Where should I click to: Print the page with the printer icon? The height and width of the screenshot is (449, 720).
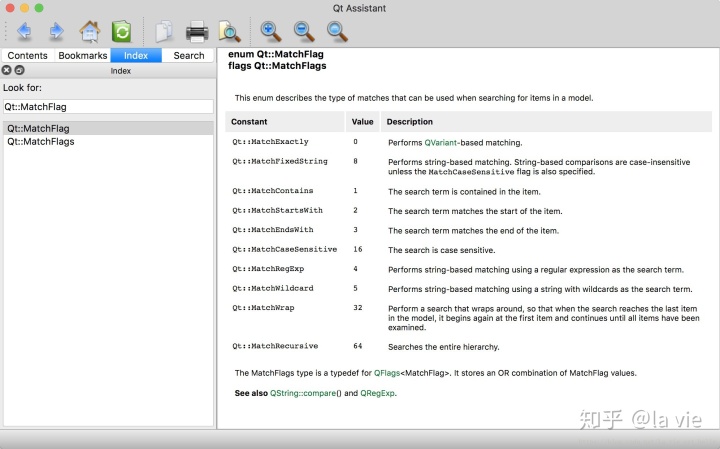point(197,32)
